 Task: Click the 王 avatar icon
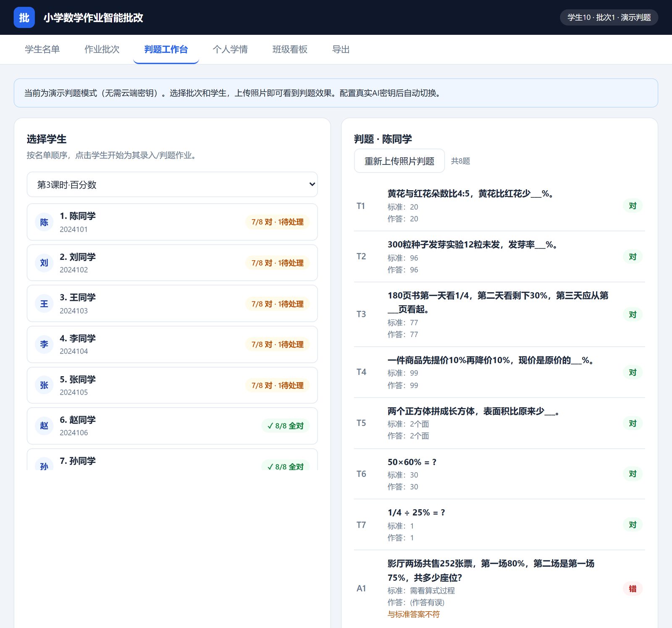pos(44,304)
